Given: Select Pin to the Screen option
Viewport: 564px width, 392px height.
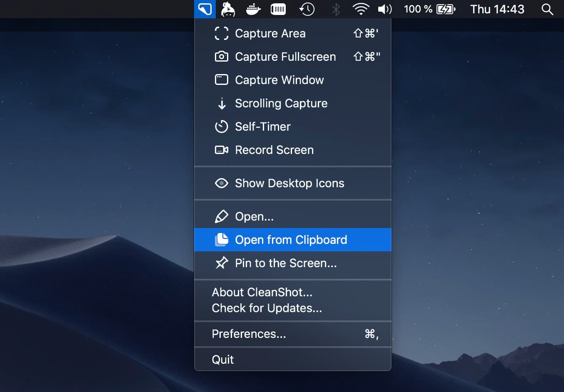Looking at the screenshot, I should [x=285, y=263].
